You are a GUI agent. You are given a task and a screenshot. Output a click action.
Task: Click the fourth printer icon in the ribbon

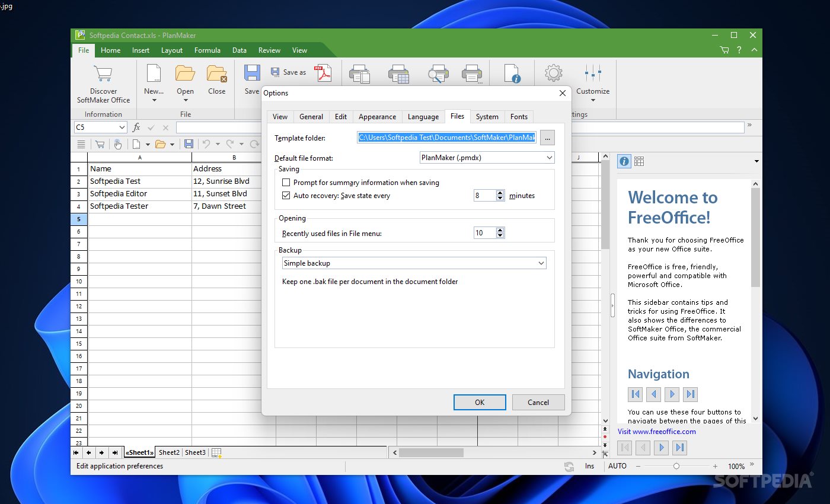471,74
